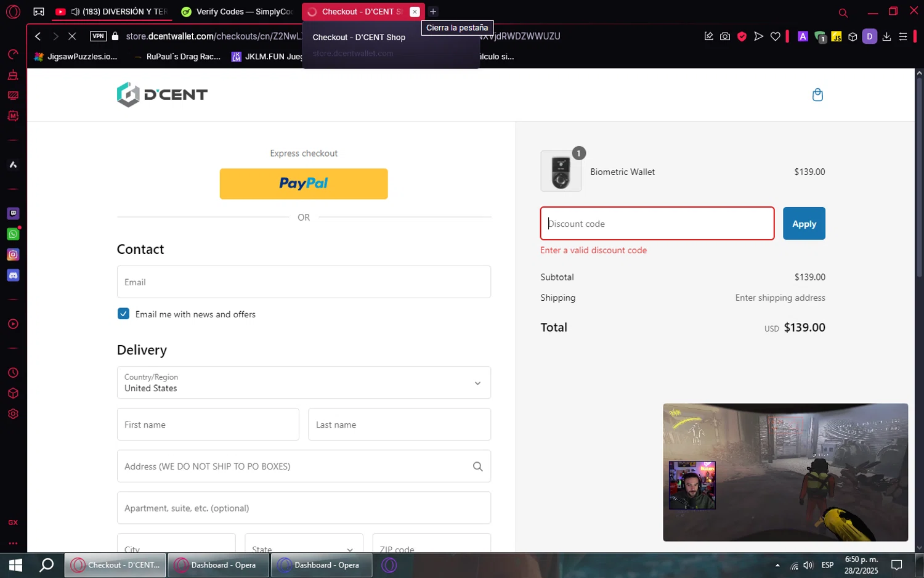
Task: Focus the First name field
Action: point(208,425)
